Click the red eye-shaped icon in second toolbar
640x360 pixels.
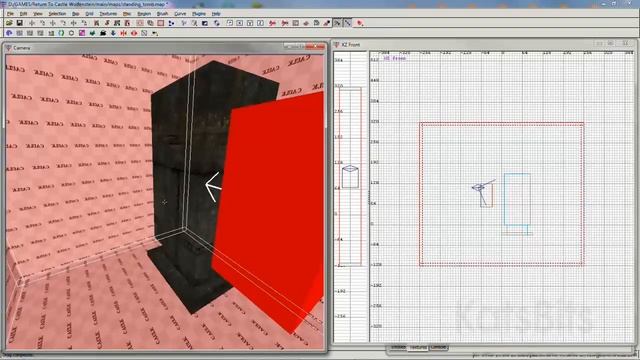[x=133, y=33]
